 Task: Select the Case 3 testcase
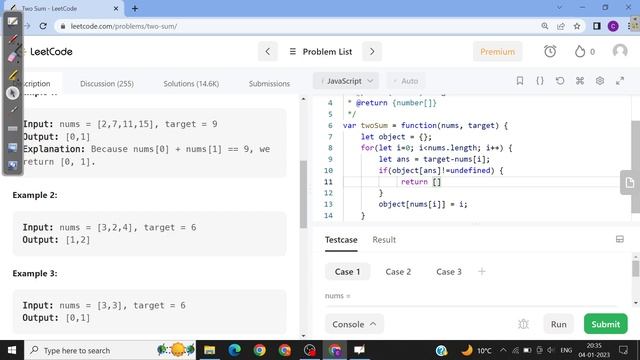click(449, 271)
